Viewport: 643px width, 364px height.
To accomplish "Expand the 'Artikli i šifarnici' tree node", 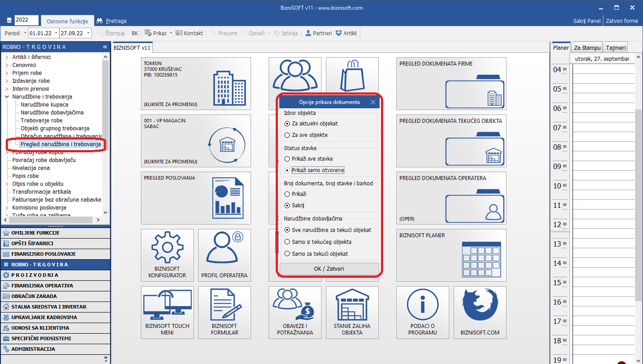I will coord(7,57).
